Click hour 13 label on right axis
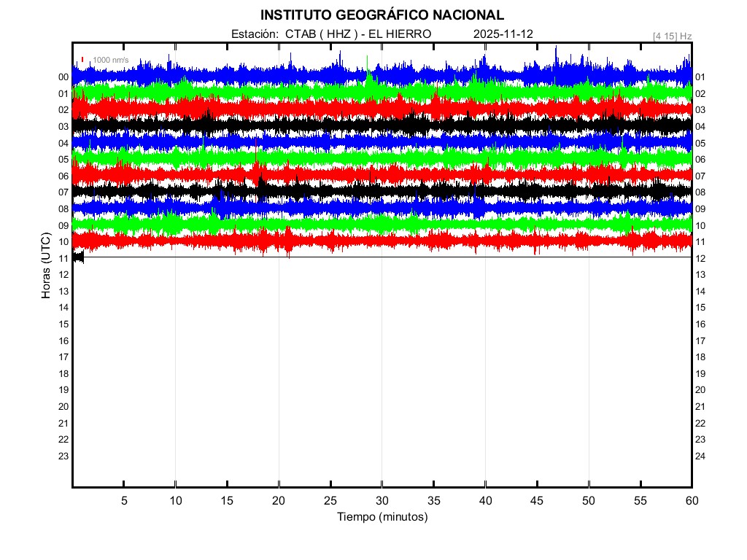The image size is (747, 560). (x=700, y=275)
